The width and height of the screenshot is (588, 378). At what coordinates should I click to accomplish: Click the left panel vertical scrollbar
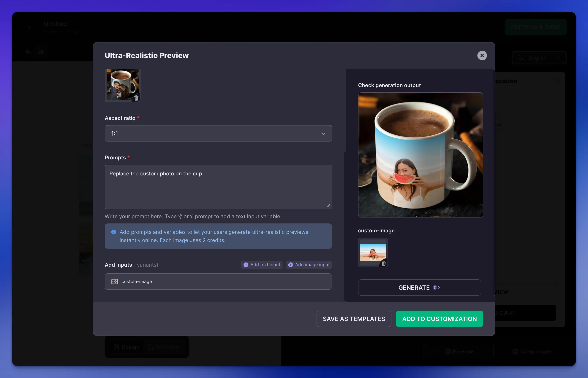click(345, 226)
